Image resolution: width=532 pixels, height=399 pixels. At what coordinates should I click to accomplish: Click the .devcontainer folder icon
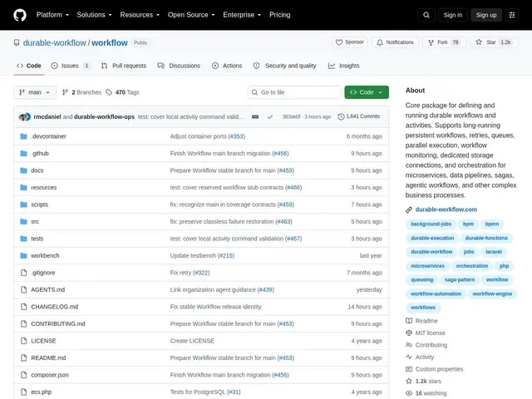click(23, 136)
